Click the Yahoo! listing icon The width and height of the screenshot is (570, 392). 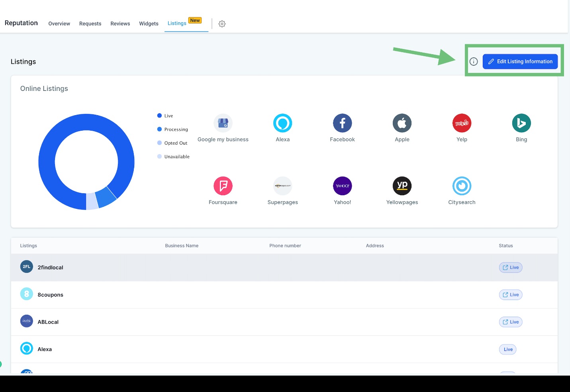pyautogui.click(x=343, y=186)
